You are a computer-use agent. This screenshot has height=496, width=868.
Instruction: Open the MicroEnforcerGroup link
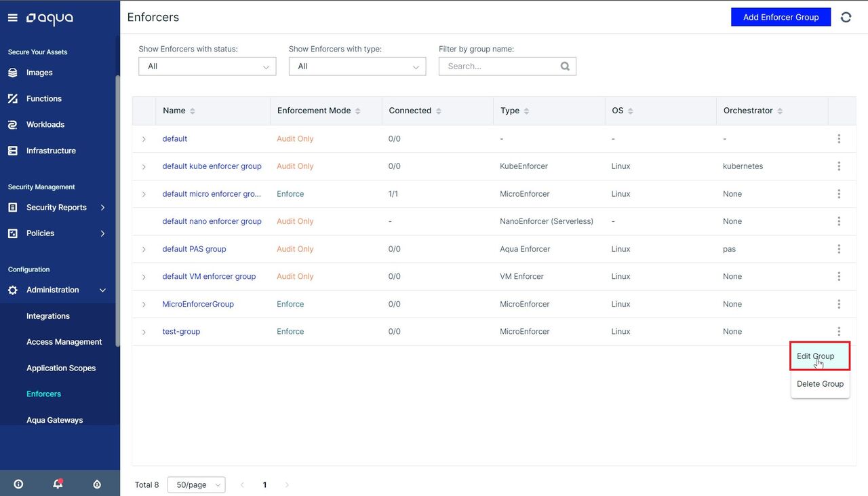198,304
